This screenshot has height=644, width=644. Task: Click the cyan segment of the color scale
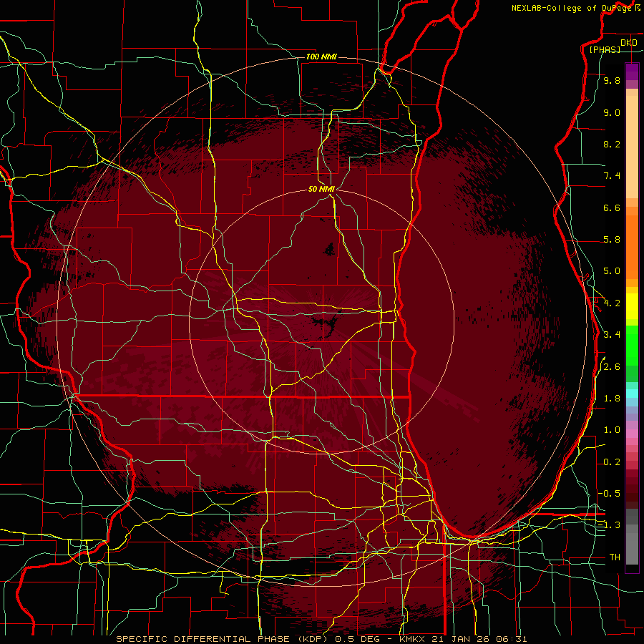pyautogui.click(x=632, y=394)
